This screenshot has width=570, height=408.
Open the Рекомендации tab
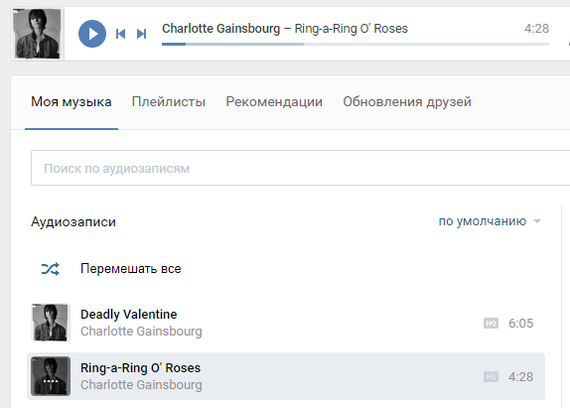coord(274,102)
